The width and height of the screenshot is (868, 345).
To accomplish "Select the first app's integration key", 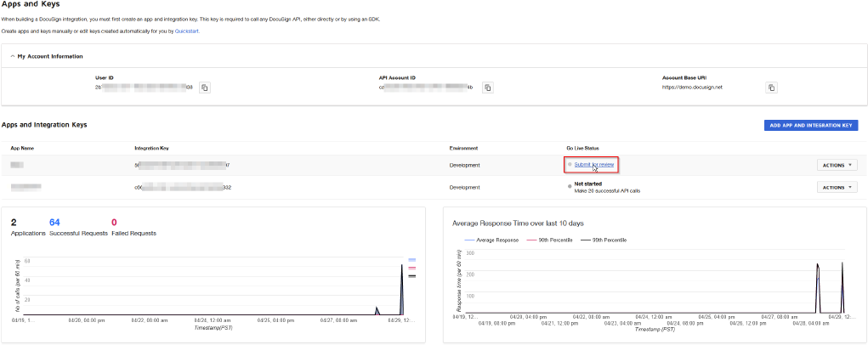I will (182, 165).
